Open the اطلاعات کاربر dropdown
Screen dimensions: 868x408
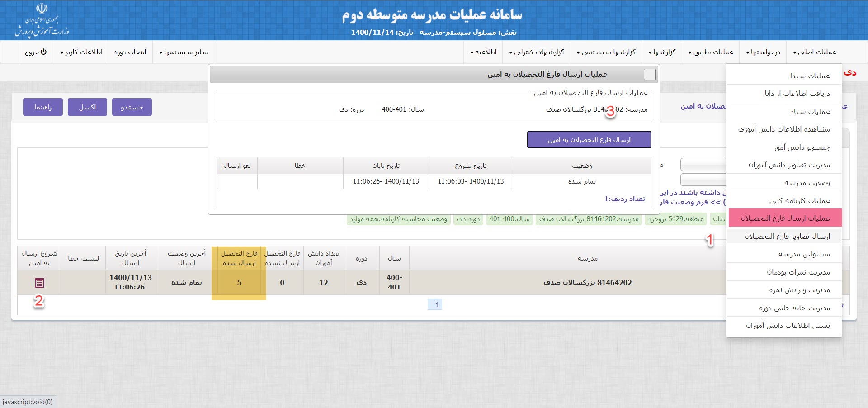(81, 52)
